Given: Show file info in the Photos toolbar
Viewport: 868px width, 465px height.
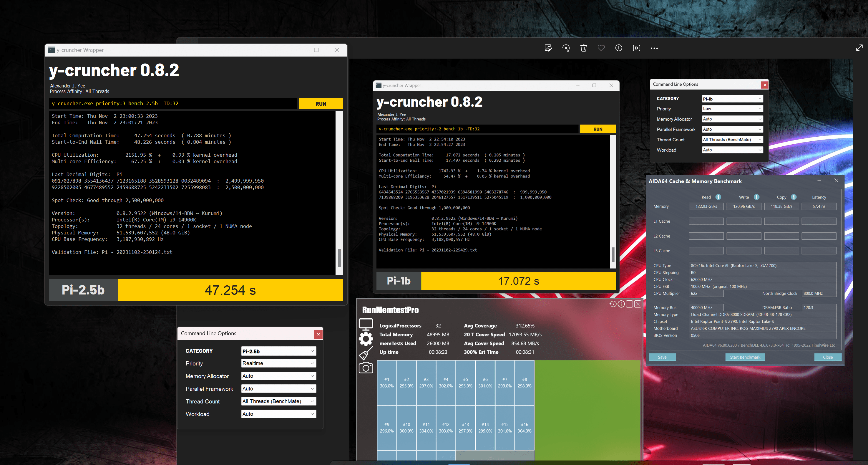Looking at the screenshot, I should point(619,48).
